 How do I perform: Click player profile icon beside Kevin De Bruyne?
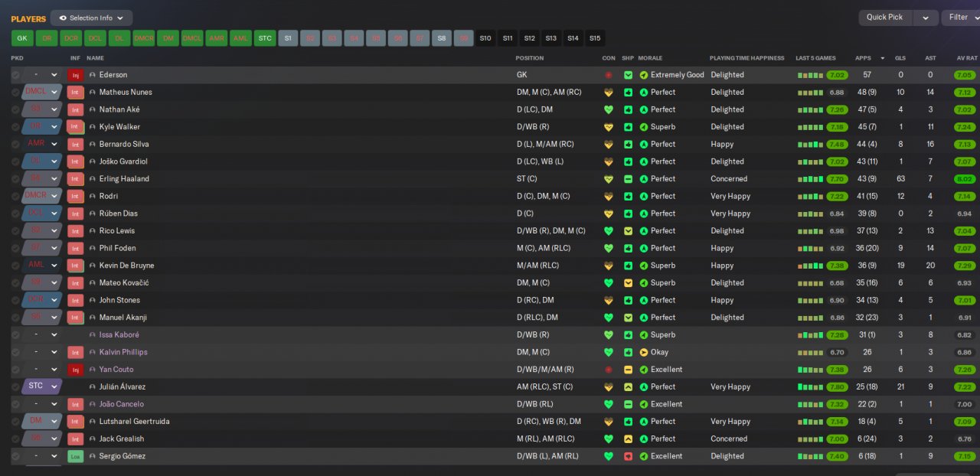[x=93, y=266]
